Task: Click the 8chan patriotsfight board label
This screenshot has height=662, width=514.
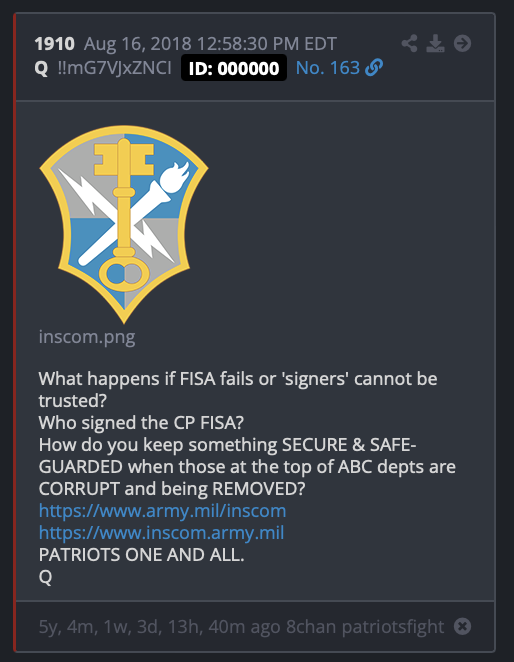Action: (365, 627)
